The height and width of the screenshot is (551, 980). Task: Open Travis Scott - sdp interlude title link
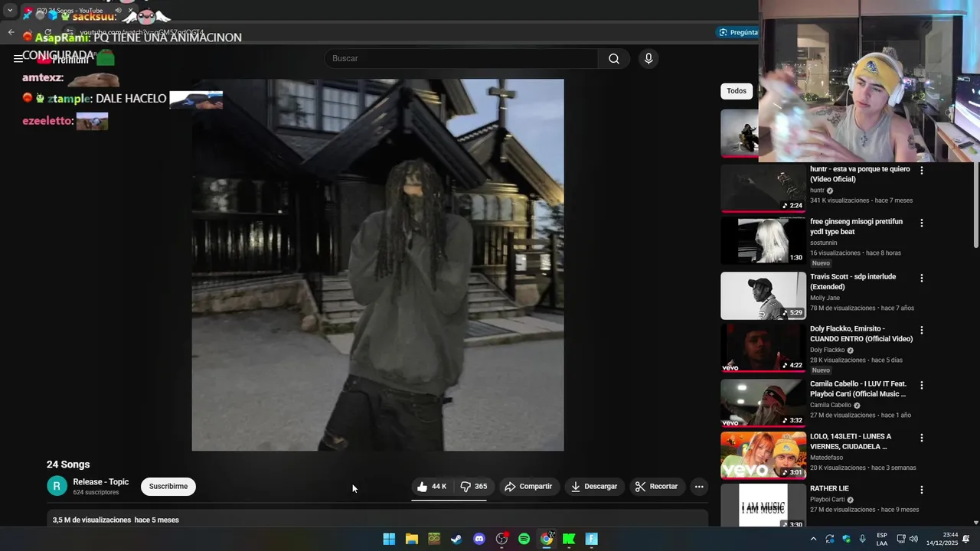(x=853, y=282)
